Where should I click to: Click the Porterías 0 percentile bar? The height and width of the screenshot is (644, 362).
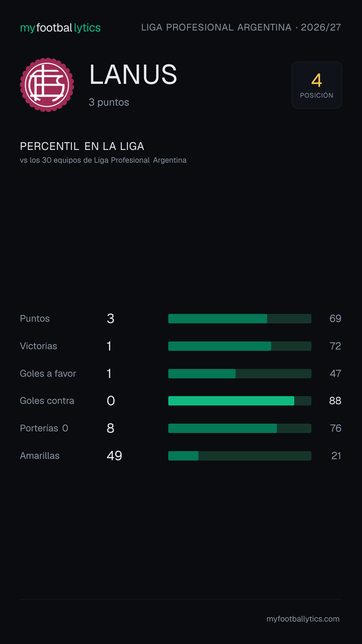[x=240, y=428]
